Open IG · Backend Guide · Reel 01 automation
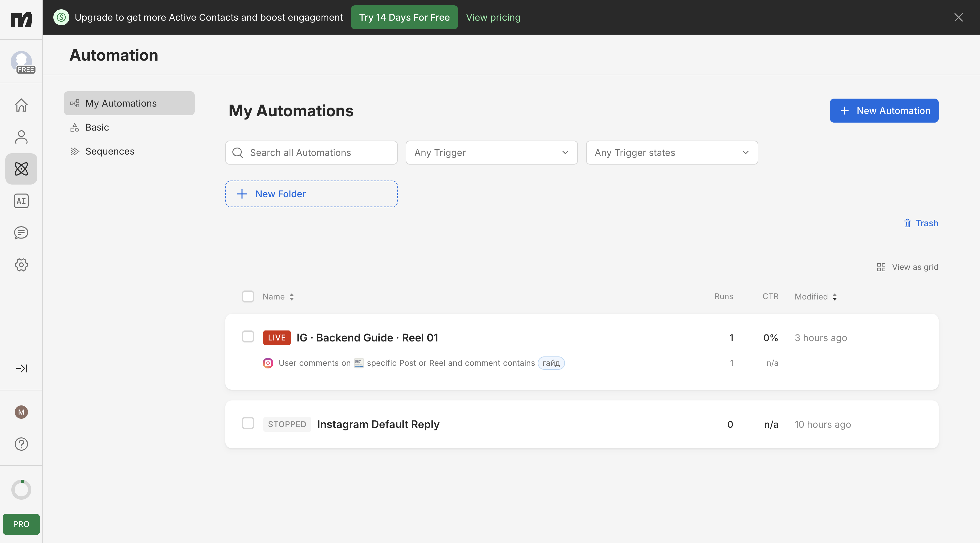The width and height of the screenshot is (980, 543). point(367,337)
